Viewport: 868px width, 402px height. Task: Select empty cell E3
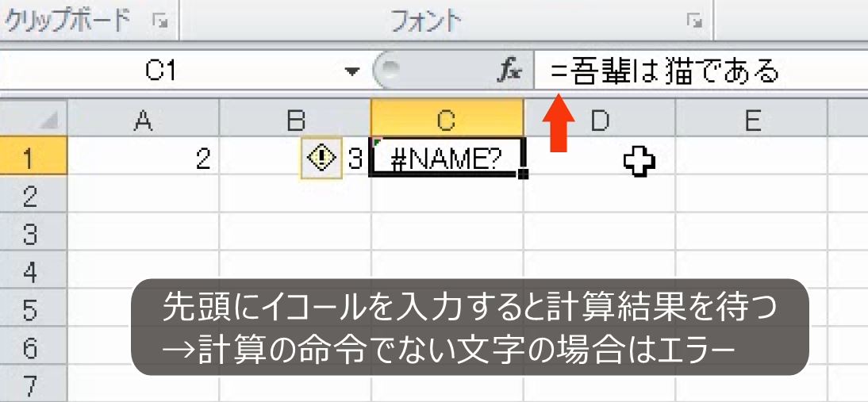751,232
